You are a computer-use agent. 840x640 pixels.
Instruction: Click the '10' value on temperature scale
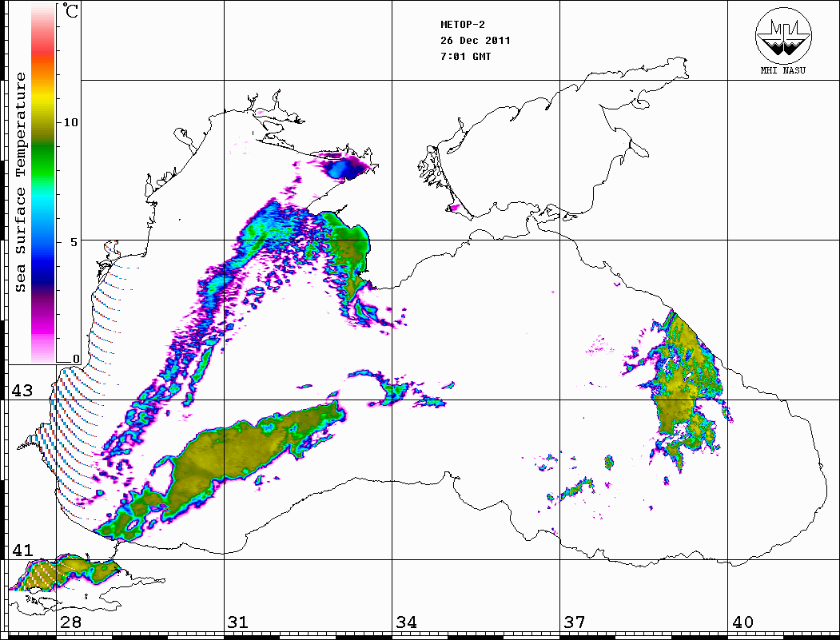pyautogui.click(x=70, y=122)
